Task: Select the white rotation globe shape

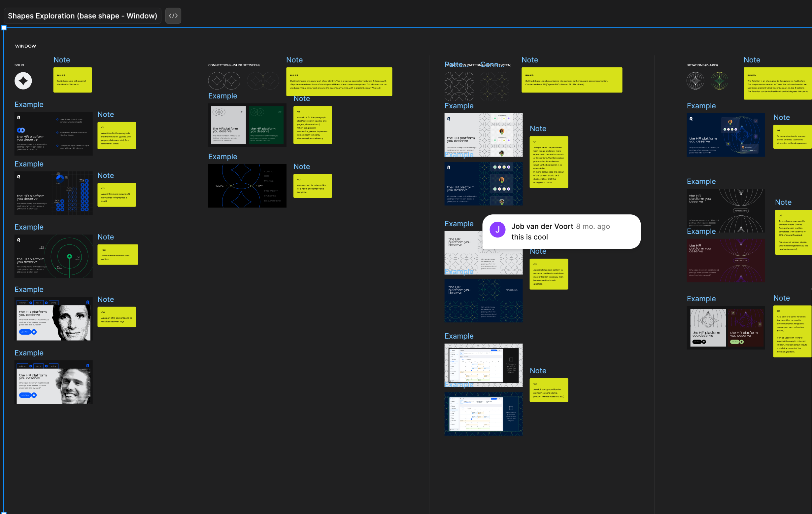Action: 695,81
